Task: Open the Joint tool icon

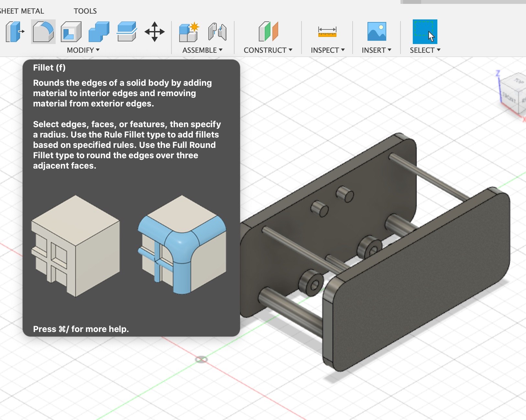Action: click(217, 32)
